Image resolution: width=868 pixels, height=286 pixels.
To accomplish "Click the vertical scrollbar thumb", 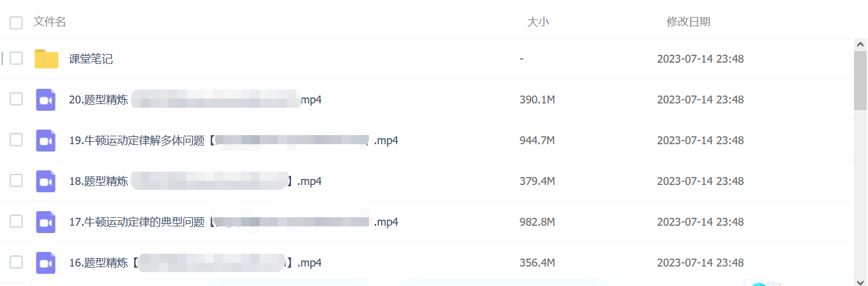I will 861,79.
